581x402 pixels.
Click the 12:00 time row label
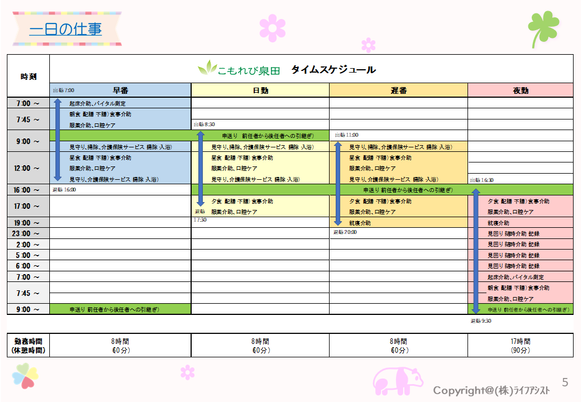point(28,168)
